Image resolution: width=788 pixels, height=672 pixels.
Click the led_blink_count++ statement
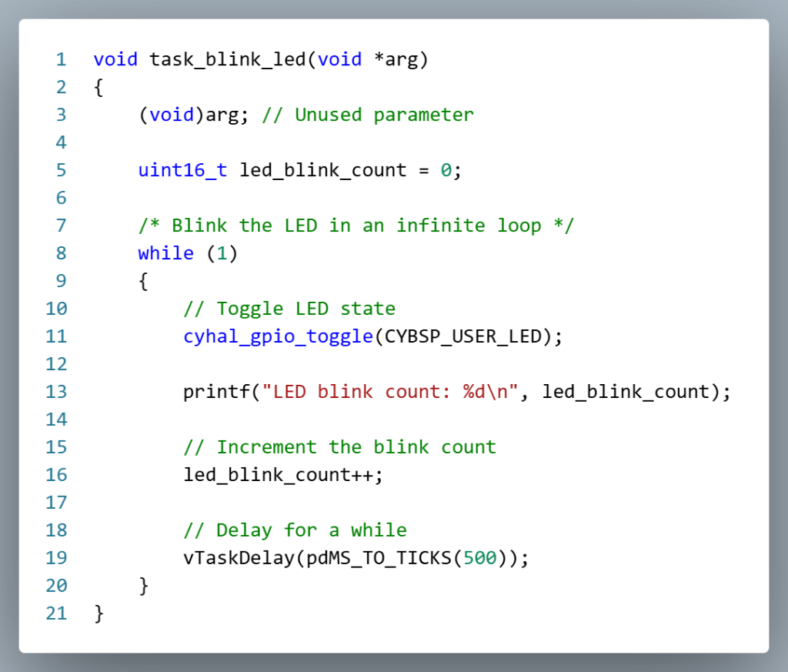point(282,475)
